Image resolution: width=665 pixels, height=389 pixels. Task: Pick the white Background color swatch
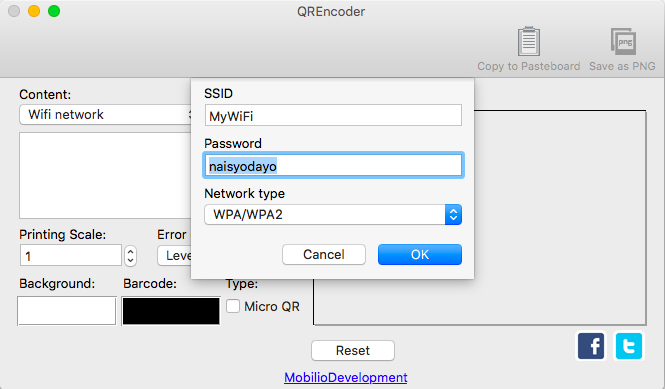pyautogui.click(x=67, y=311)
